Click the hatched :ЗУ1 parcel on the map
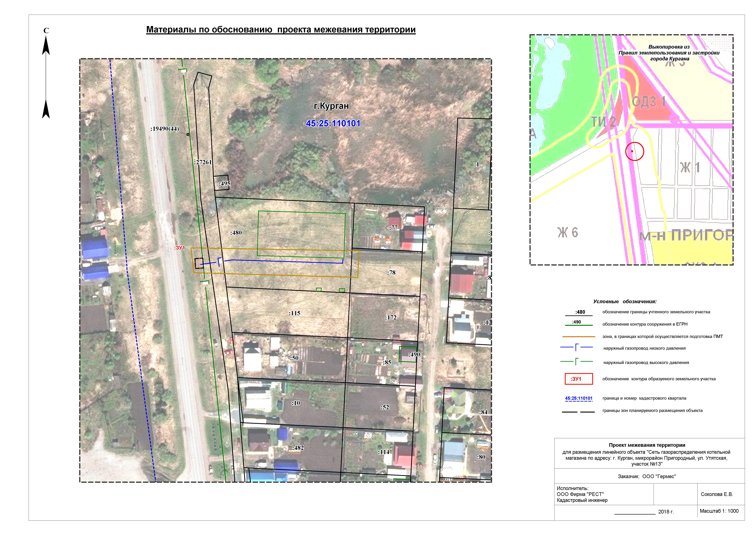 coord(199,263)
